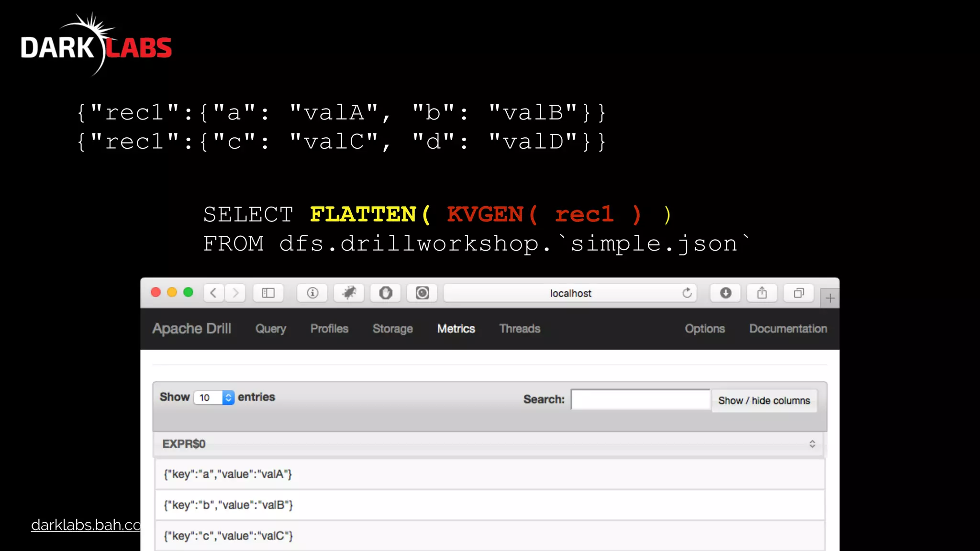The width and height of the screenshot is (980, 551).
Task: Go forward with the Safari forward arrow
Action: click(235, 293)
